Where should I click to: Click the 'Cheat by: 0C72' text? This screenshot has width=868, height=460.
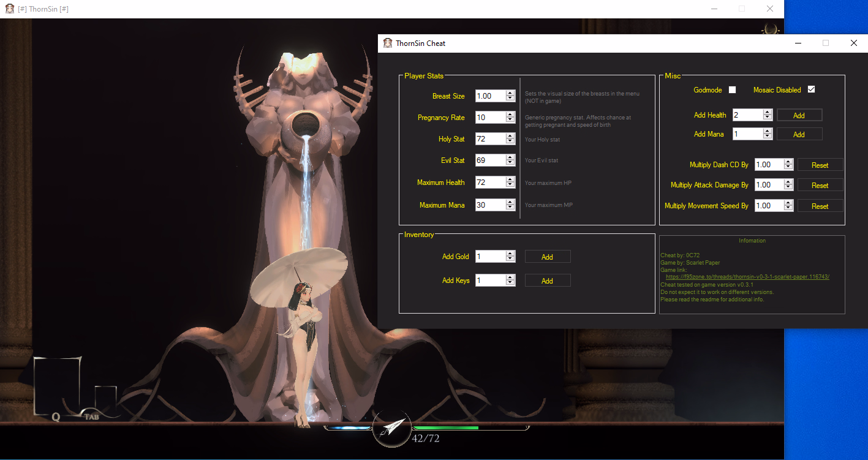pyautogui.click(x=679, y=255)
